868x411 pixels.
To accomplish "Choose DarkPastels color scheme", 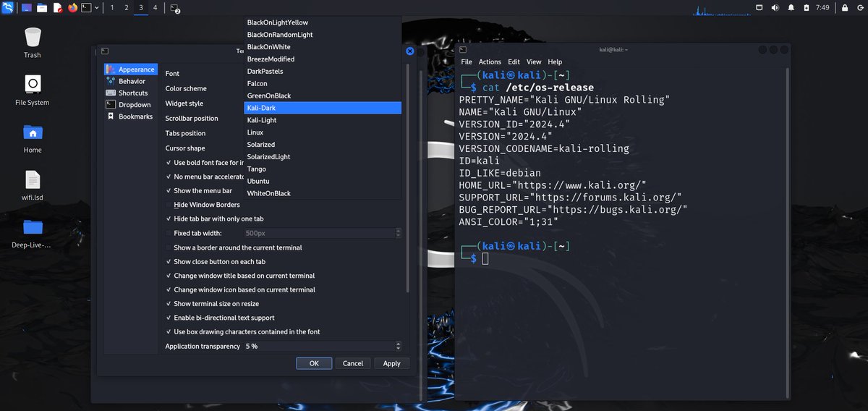I will pyautogui.click(x=323, y=72).
